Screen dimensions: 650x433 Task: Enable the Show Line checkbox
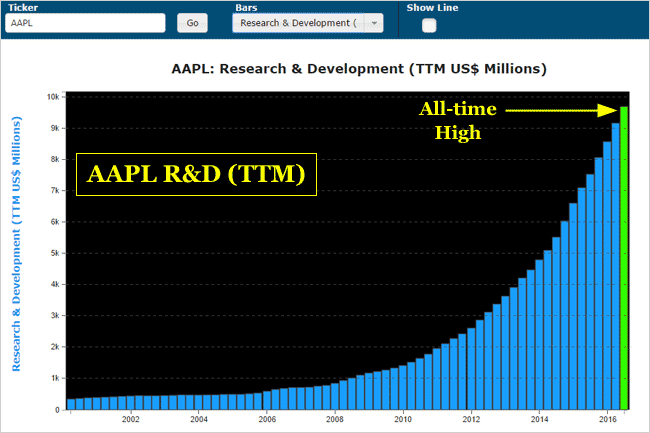pos(429,25)
